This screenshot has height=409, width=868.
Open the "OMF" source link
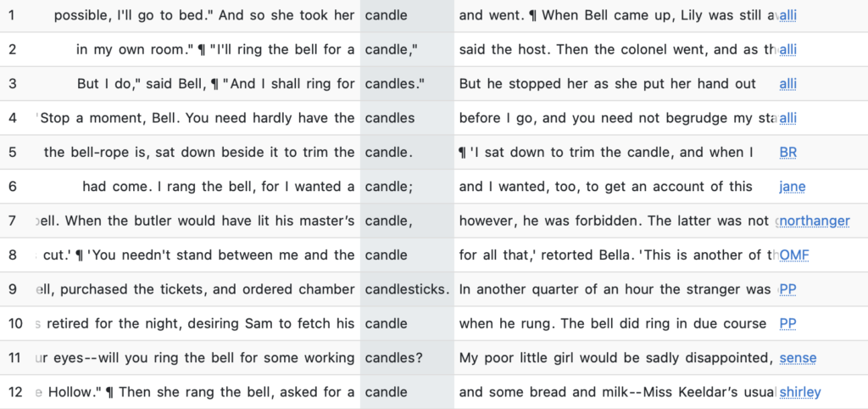pyautogui.click(x=794, y=255)
